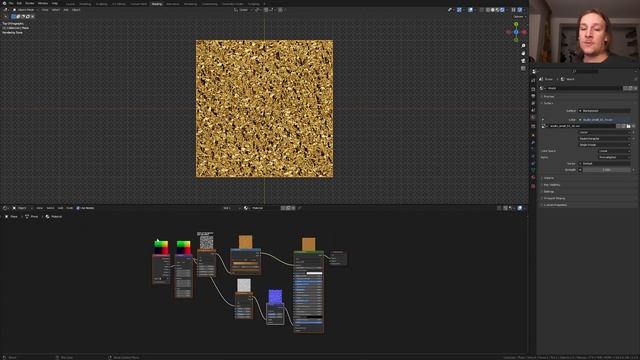The width and height of the screenshot is (640, 360).
Task: Open the World properties tab
Action: 533,118
